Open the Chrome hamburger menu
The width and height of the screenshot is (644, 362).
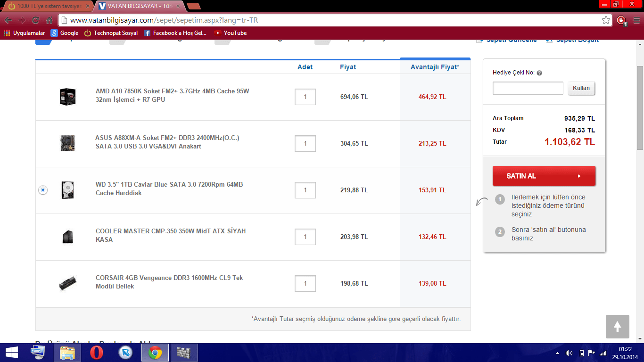[636, 20]
